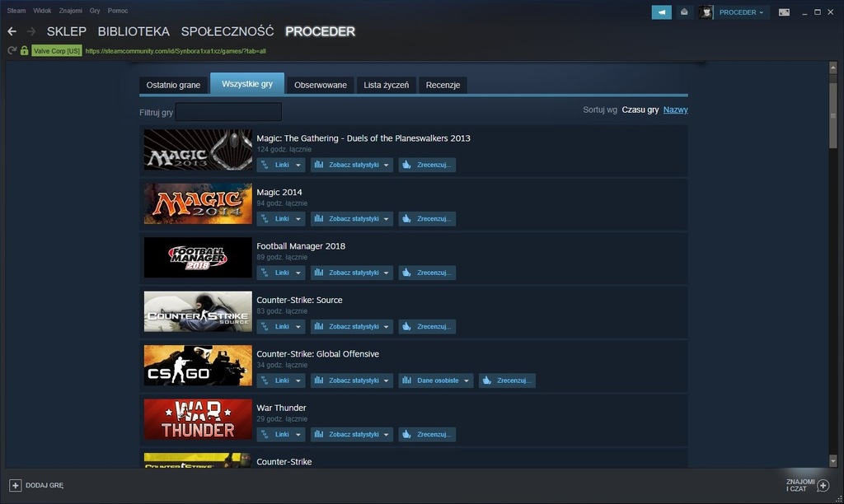Expand Zobacz statystyki for Magic 2014

[351, 219]
